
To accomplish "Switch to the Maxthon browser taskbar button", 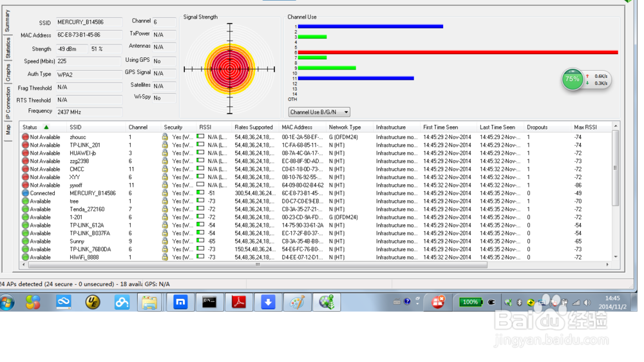I will 180,303.
